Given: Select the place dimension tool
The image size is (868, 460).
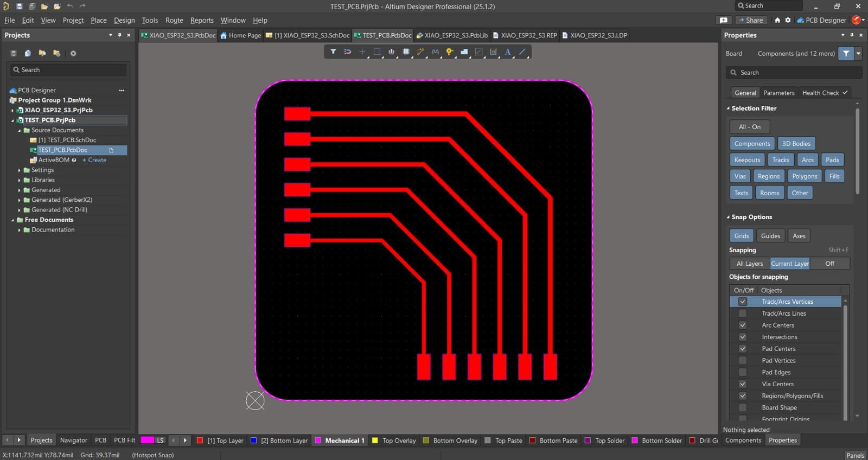Looking at the screenshot, I should click(493, 52).
